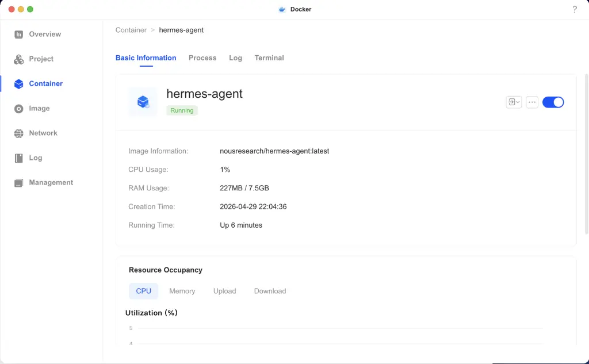
Task: Select the Memory resource tab
Action: pos(182,291)
